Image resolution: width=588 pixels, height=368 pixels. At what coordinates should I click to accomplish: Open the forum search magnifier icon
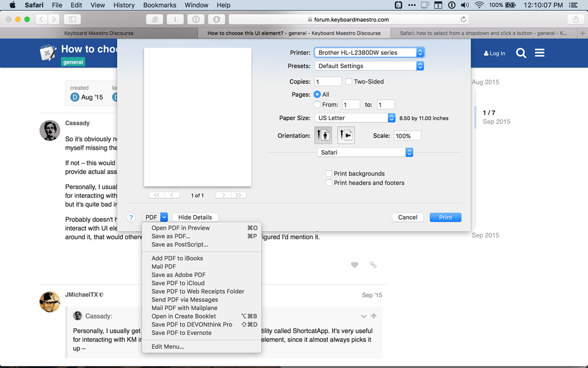[521, 53]
